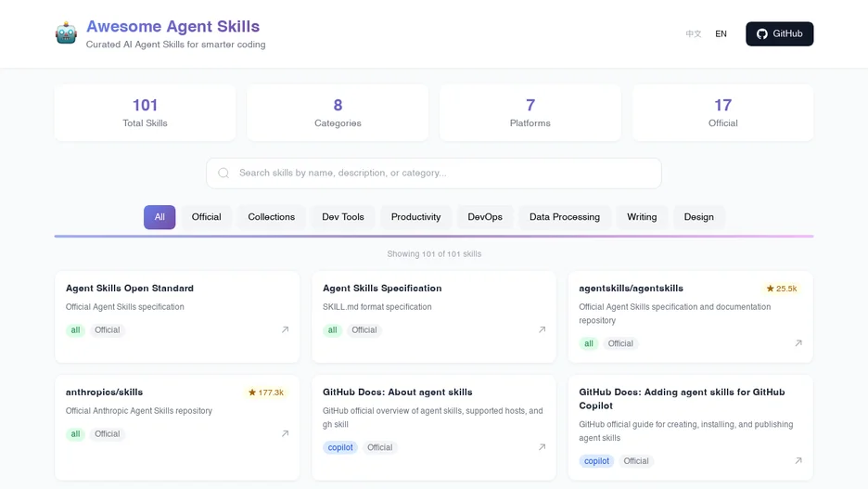The width and height of the screenshot is (868, 489).
Task: Switch language to EN
Action: coord(721,33)
